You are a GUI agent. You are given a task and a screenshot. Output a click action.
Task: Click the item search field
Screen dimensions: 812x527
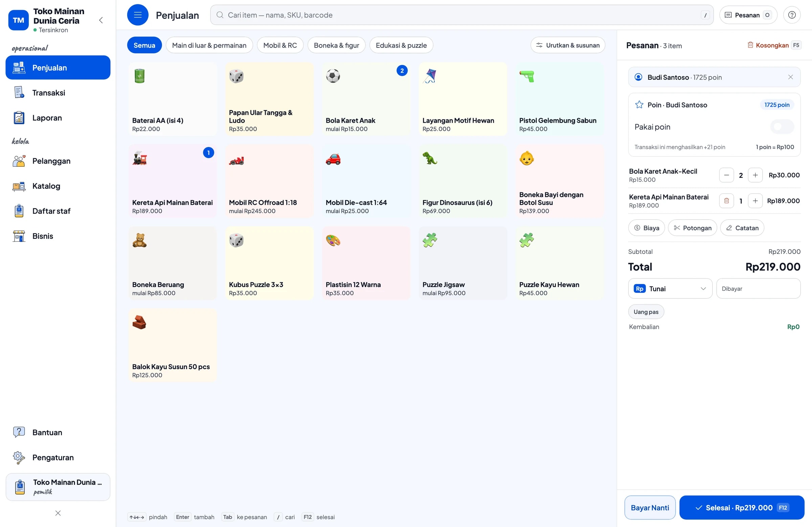coord(461,15)
